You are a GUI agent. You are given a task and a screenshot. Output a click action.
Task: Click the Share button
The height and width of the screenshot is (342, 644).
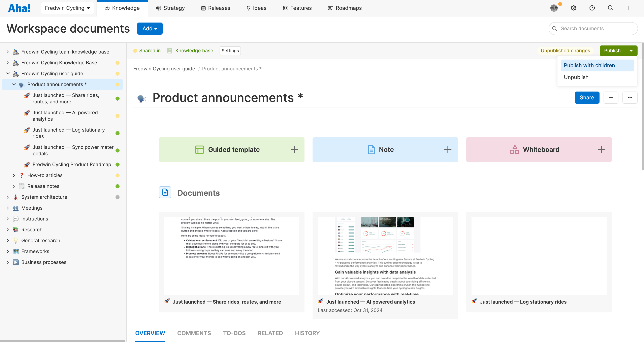tap(587, 98)
